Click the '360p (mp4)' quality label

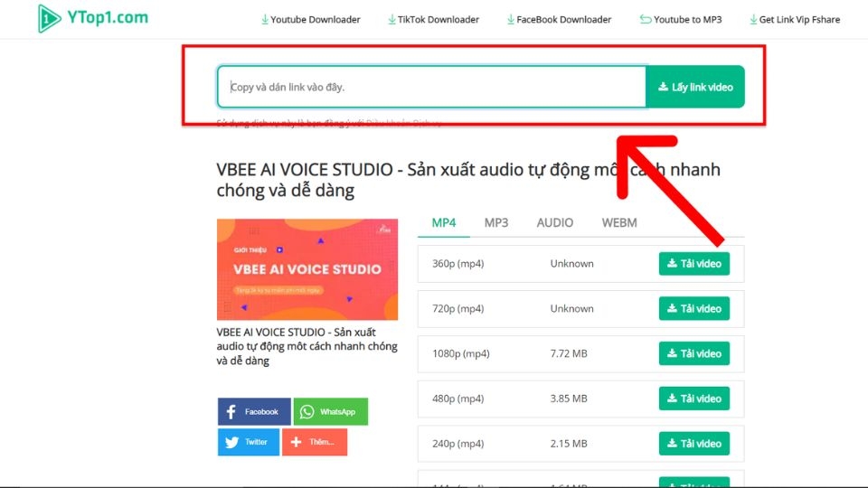458,264
